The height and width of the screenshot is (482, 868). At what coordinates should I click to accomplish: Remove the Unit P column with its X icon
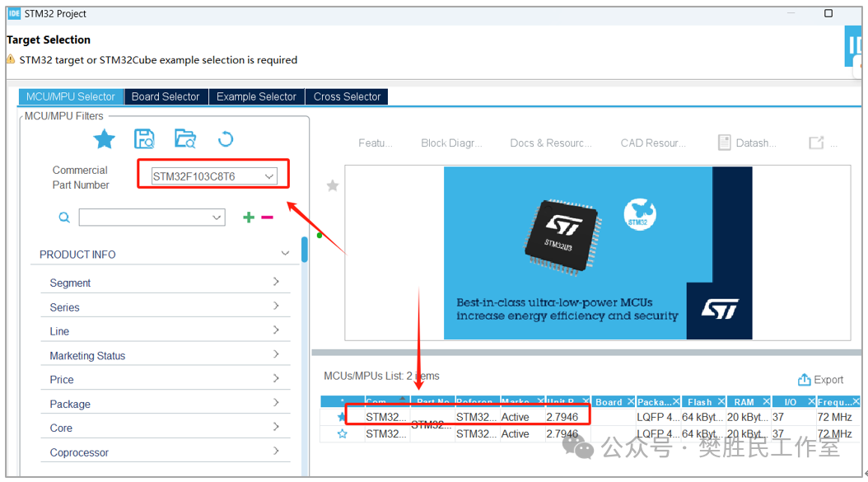coord(586,401)
